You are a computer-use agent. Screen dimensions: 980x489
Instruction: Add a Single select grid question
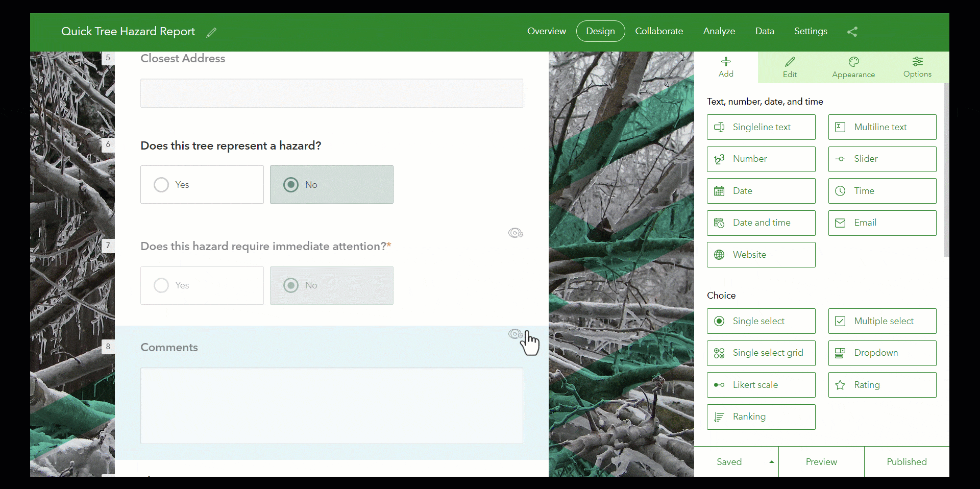click(x=761, y=353)
